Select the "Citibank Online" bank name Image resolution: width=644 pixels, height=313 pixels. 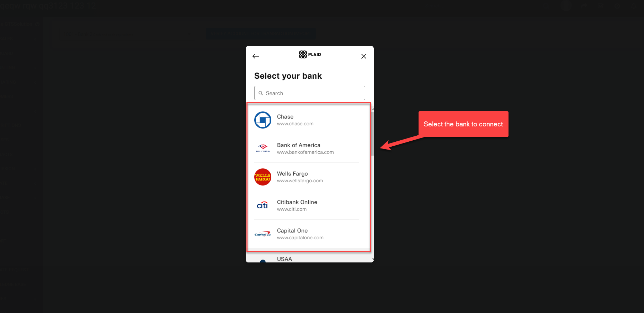click(297, 202)
